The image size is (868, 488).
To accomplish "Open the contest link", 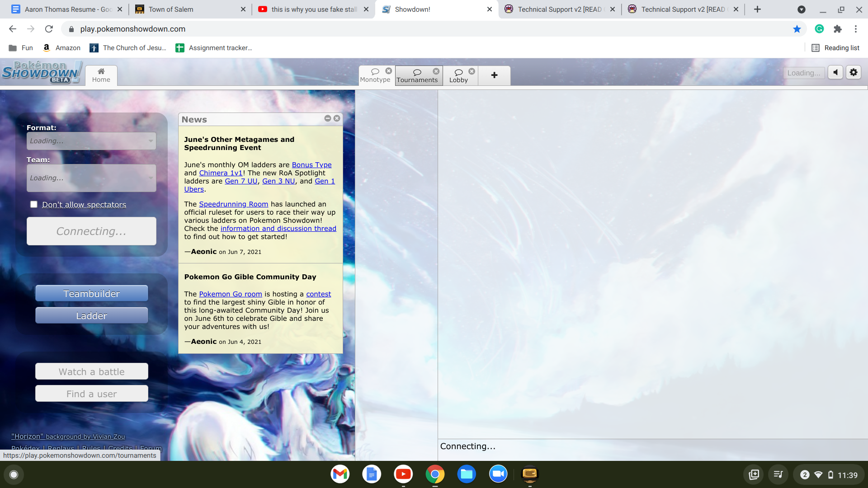I will pyautogui.click(x=318, y=294).
